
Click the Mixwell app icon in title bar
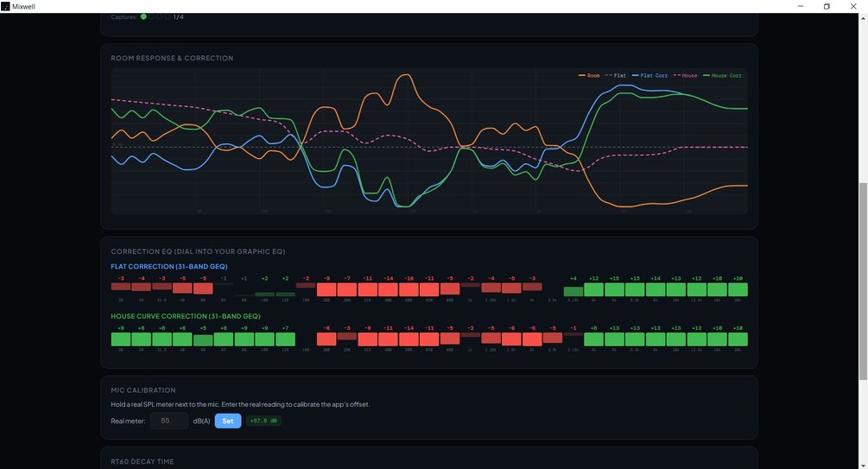(5, 6)
